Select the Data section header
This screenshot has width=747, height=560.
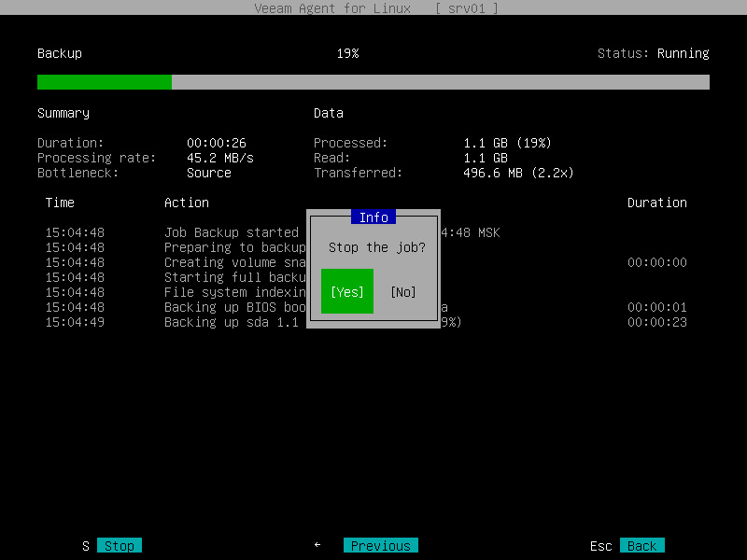[x=329, y=113]
